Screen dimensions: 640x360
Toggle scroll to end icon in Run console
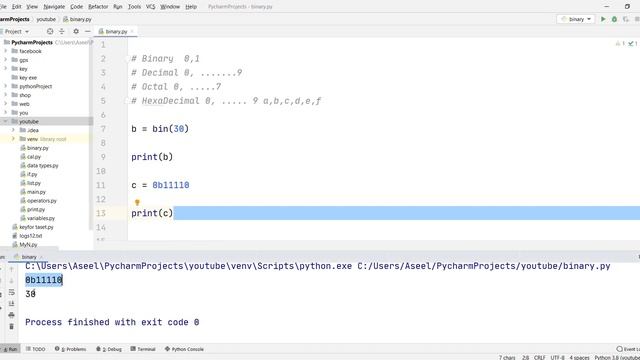[11, 304]
